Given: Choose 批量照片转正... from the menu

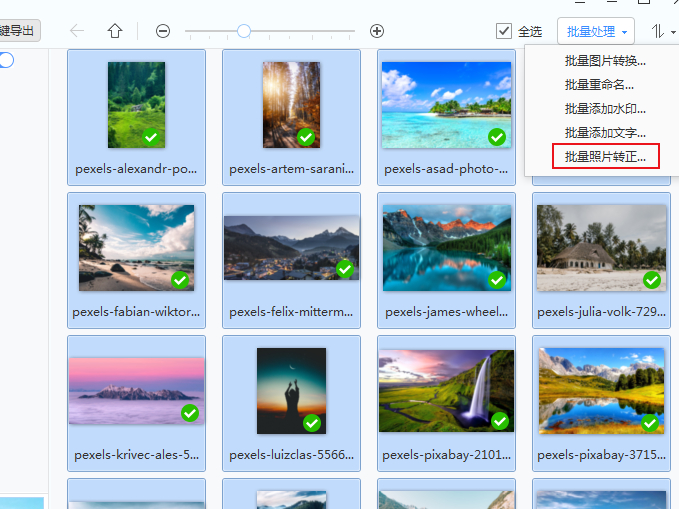Looking at the screenshot, I should tap(605, 156).
